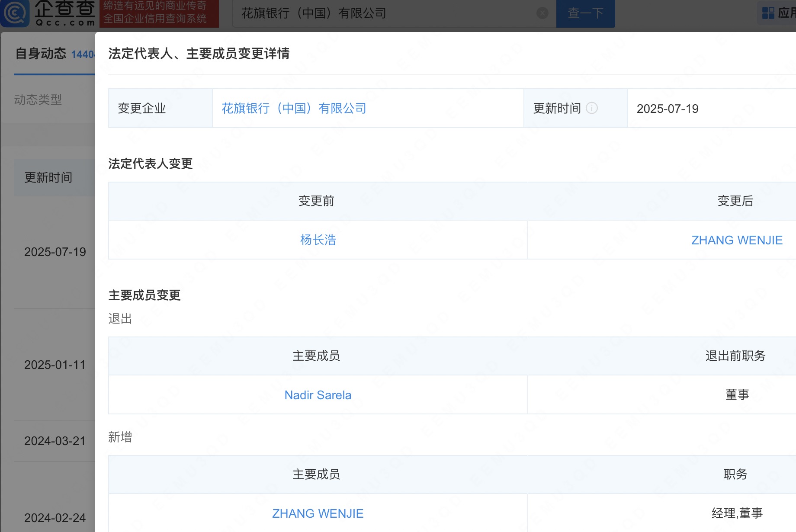This screenshot has width=796, height=532.
Task: Click the 2025-07-19 update time value
Action: point(668,109)
